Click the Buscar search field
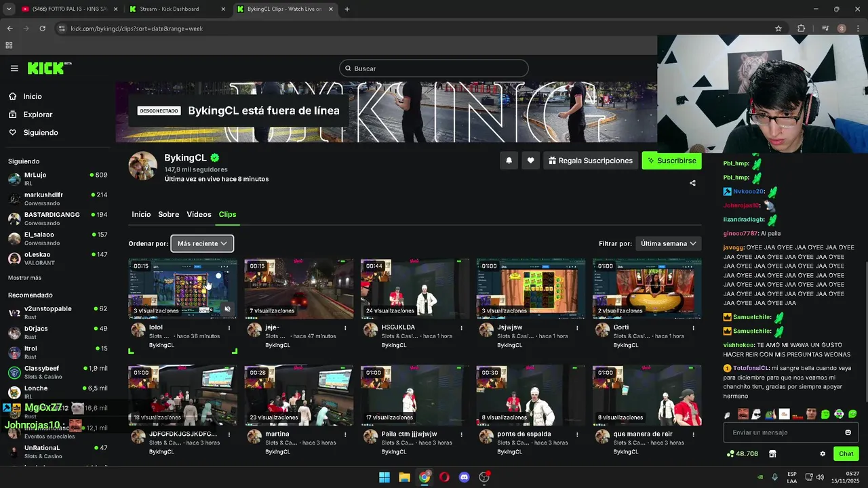The height and width of the screenshot is (488, 868). (434, 68)
